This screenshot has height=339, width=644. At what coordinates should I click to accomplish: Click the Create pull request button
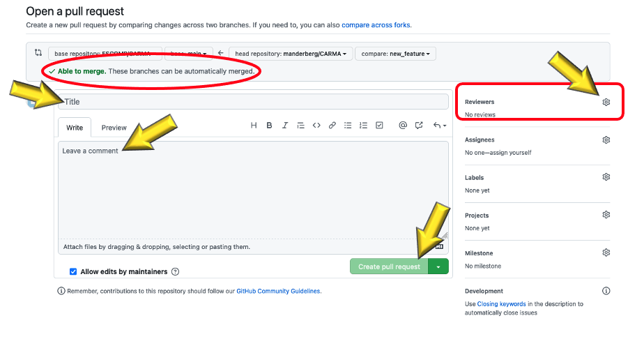389,266
